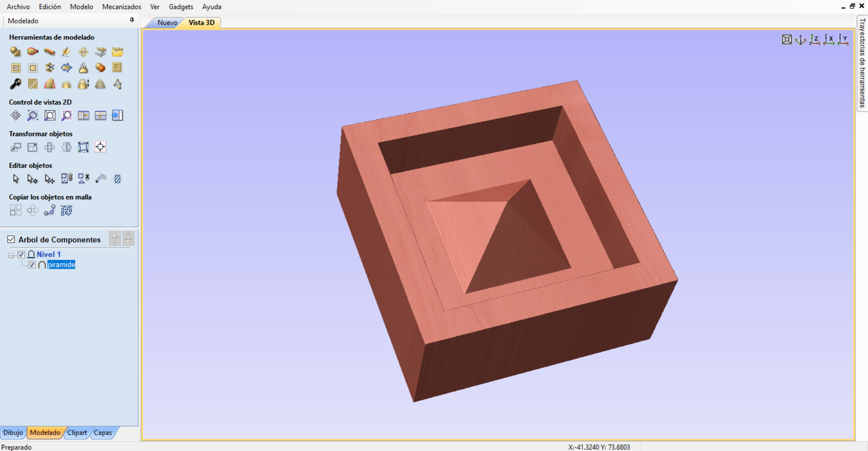Pin the Modelado panel

click(132, 20)
